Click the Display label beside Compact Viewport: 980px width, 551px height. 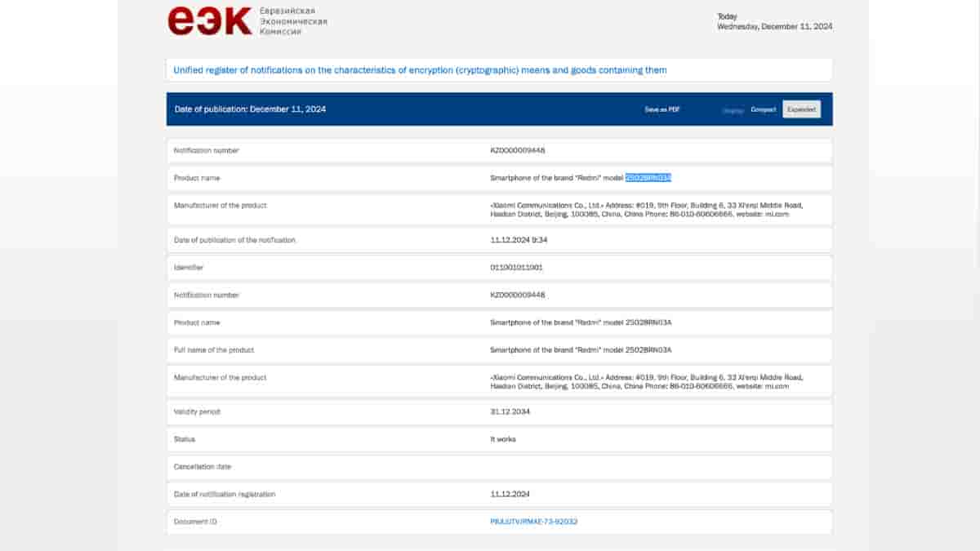733,109
